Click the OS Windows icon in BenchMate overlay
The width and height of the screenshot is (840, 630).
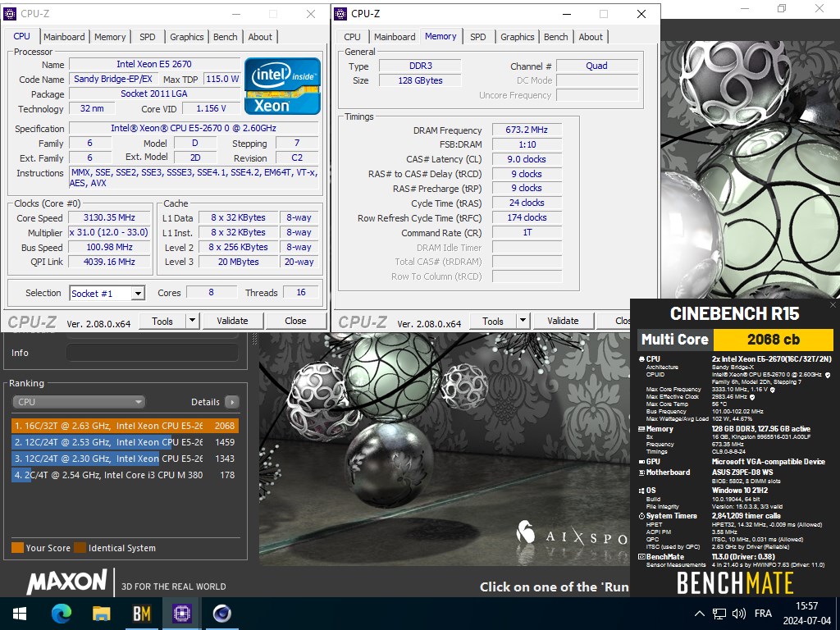(x=641, y=491)
